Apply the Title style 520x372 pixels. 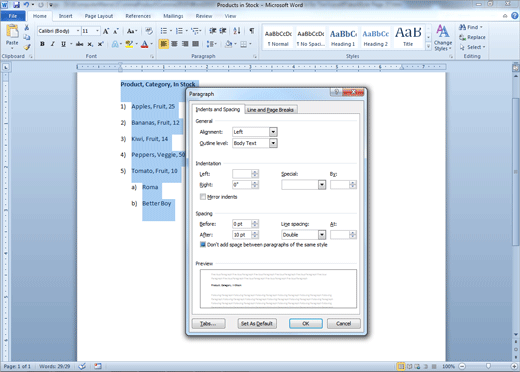click(x=408, y=38)
